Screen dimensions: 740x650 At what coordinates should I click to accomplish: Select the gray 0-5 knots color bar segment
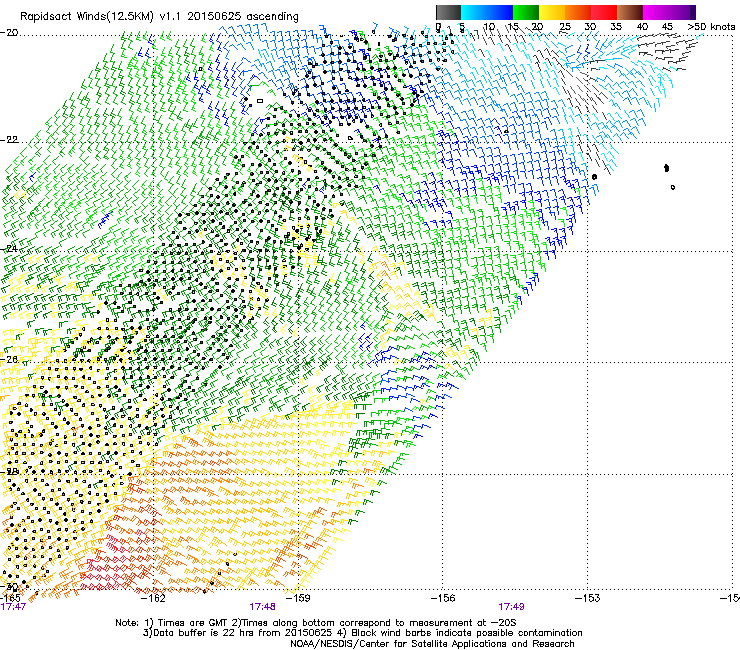click(x=448, y=12)
